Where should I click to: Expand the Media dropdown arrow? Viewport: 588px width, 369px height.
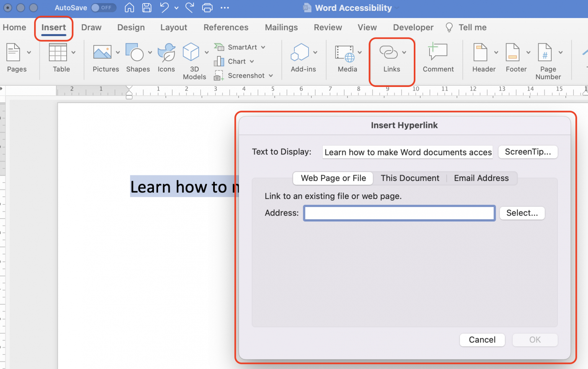click(x=359, y=52)
